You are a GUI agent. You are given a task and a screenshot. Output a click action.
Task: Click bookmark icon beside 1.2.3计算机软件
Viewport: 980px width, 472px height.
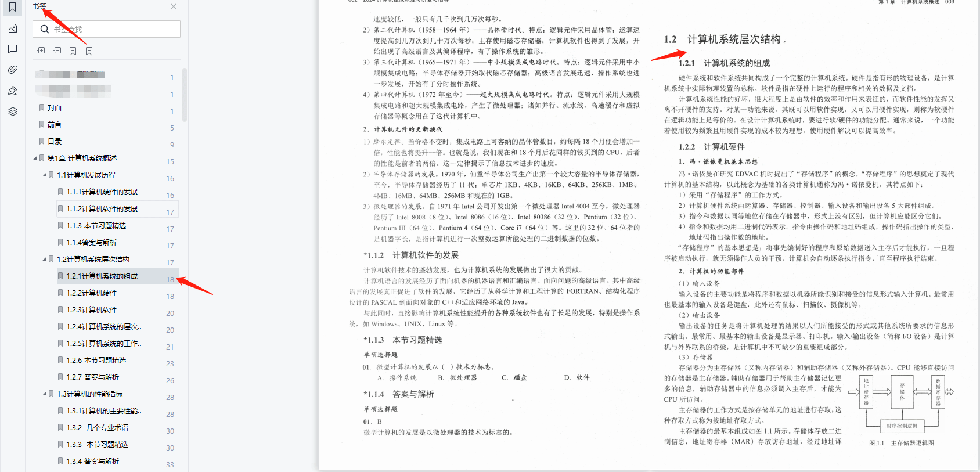pyautogui.click(x=60, y=309)
